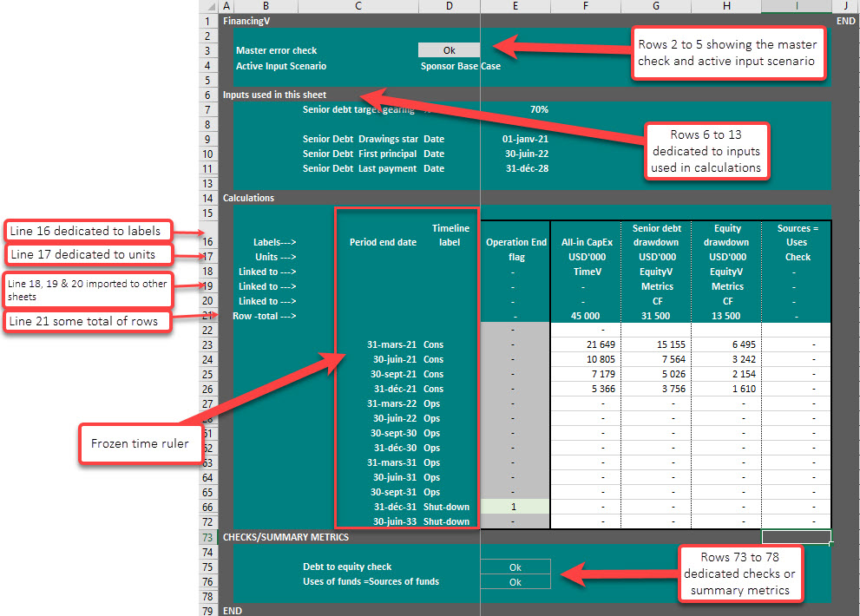Select row 14 header
The image size is (860, 616).
click(208, 198)
